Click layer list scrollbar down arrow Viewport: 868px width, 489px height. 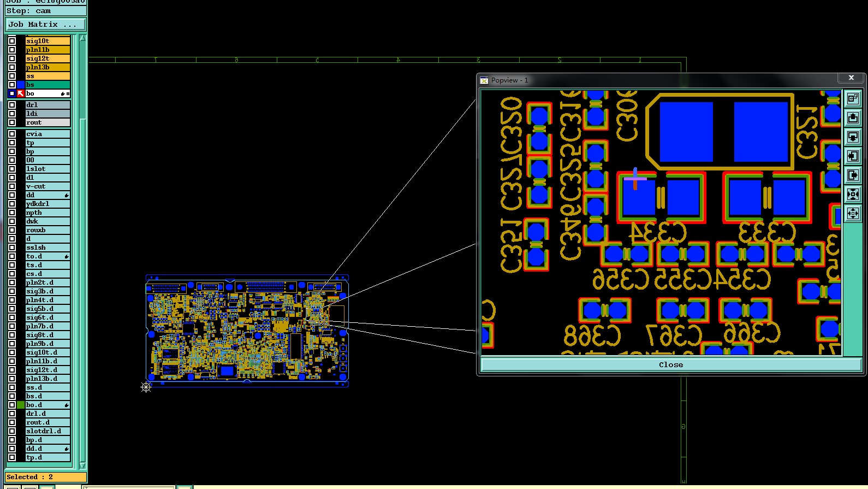click(x=82, y=465)
